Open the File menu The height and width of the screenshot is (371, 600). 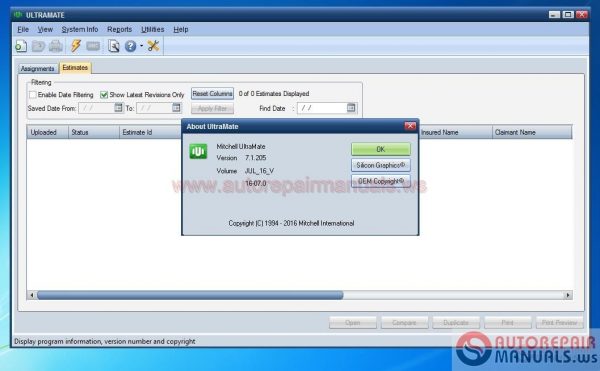click(23, 29)
